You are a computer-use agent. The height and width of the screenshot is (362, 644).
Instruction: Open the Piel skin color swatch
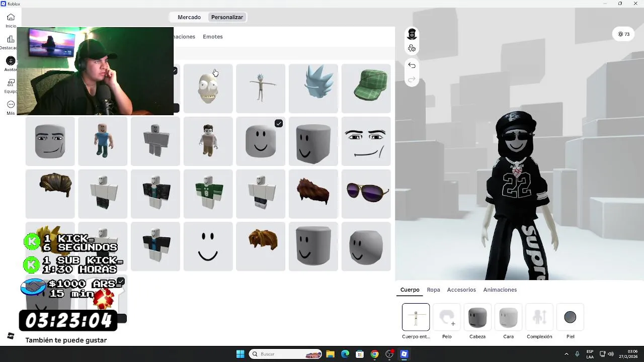(x=570, y=317)
